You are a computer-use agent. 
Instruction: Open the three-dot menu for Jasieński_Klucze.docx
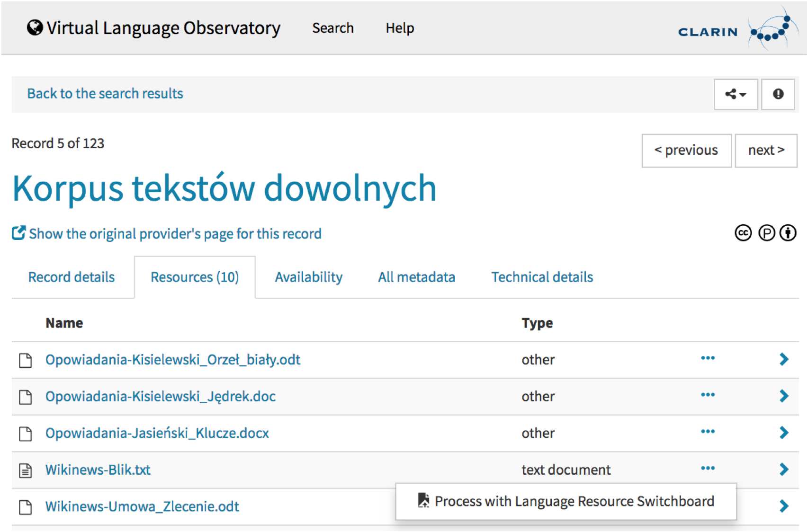(x=708, y=432)
